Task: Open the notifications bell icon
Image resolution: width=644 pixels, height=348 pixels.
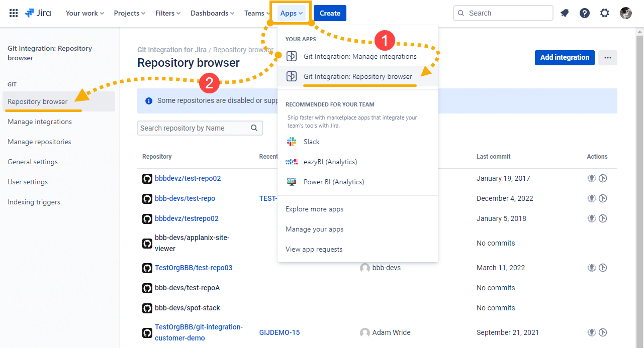Action: click(565, 13)
